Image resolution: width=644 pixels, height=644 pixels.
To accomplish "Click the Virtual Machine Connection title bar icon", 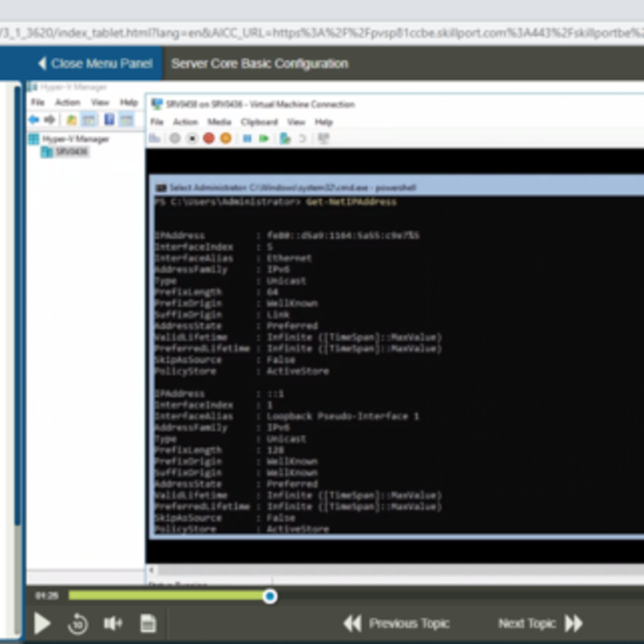I will point(156,104).
